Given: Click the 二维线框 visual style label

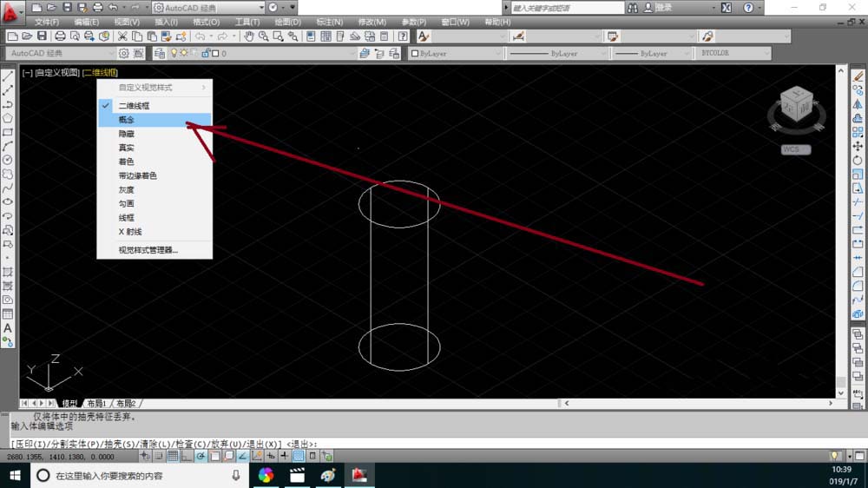Looking at the screenshot, I should pos(100,73).
